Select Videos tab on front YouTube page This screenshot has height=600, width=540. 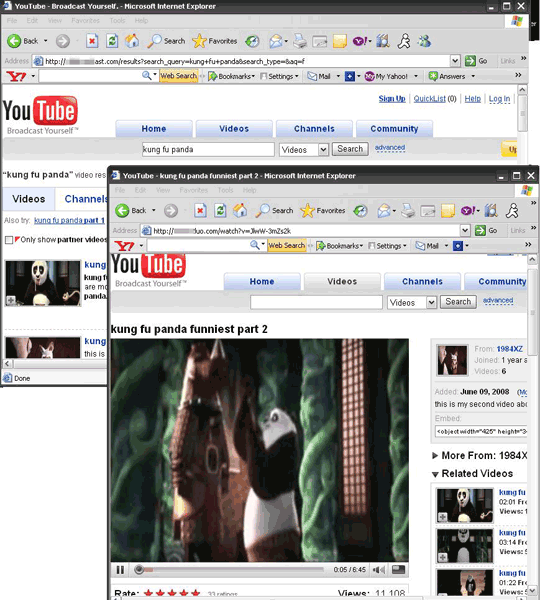pyautogui.click(x=342, y=281)
